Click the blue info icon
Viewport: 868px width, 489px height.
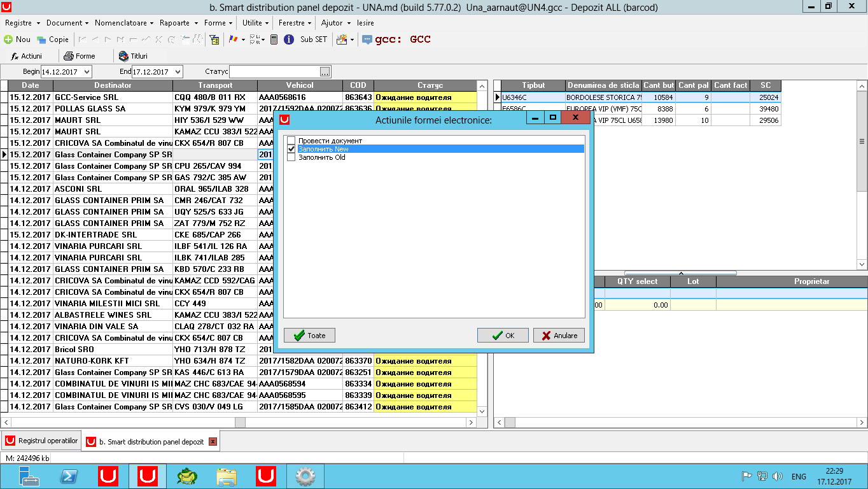click(288, 39)
